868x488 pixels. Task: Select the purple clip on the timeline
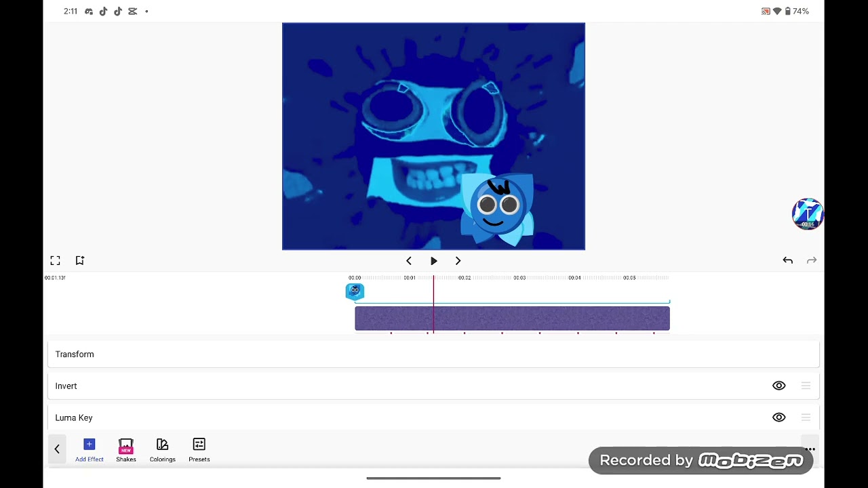(x=512, y=319)
